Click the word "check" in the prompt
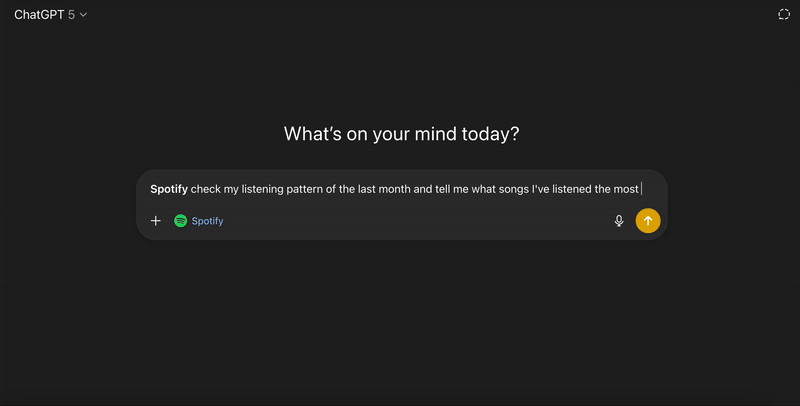Image resolution: width=800 pixels, height=406 pixels. (x=206, y=188)
